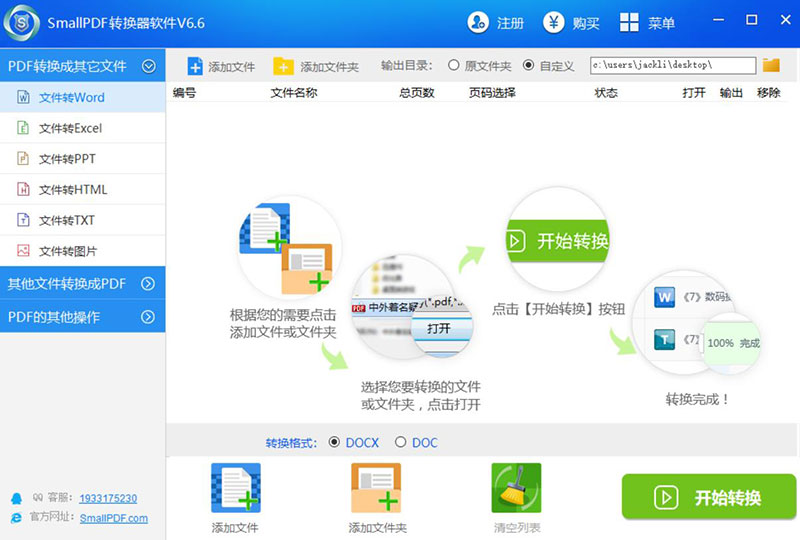Screen dimensions: 800x540
Task: Maximize the SmallPDF window
Action: (752, 20)
